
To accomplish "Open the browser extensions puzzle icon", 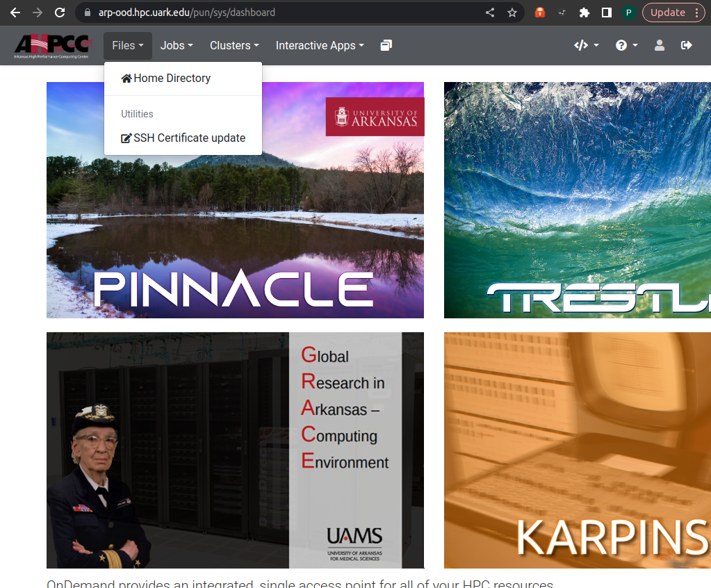I will (x=585, y=13).
